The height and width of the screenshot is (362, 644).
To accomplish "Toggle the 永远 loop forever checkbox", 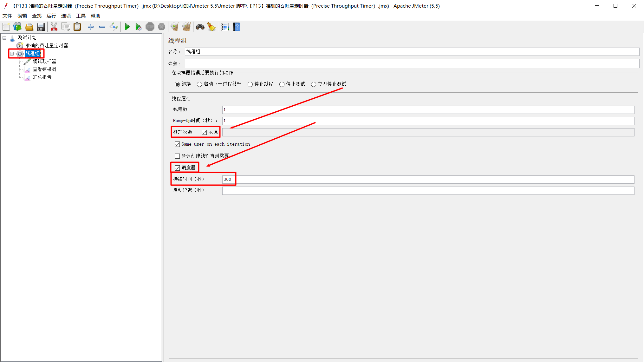I will [204, 132].
